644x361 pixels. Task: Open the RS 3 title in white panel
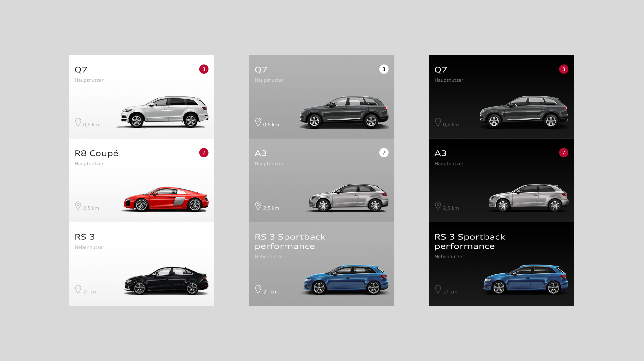tap(85, 237)
